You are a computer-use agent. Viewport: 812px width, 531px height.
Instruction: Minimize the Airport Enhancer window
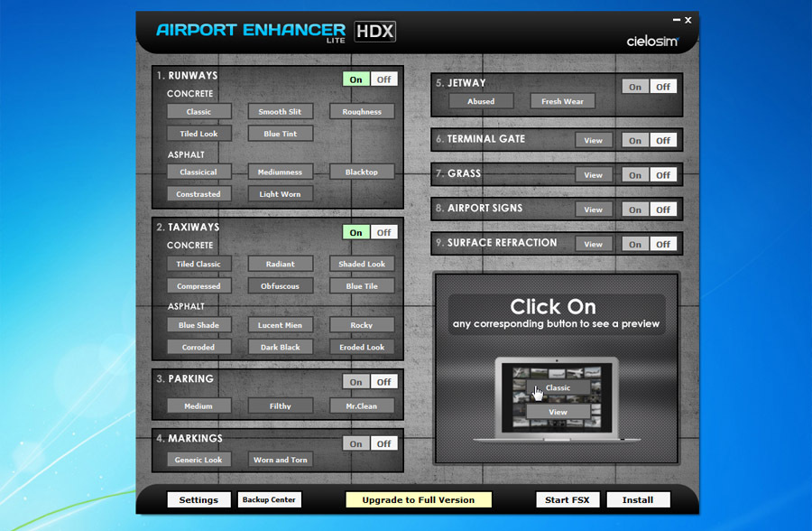(677, 20)
